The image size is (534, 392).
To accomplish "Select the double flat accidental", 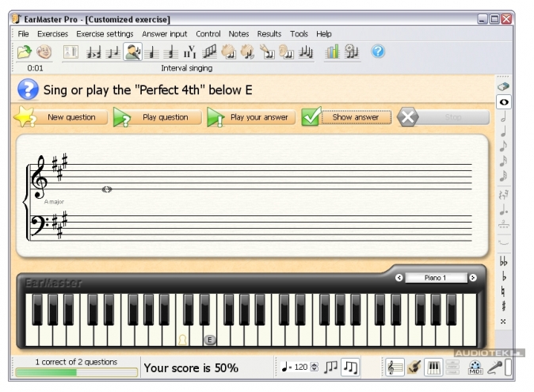I will [x=503, y=261].
